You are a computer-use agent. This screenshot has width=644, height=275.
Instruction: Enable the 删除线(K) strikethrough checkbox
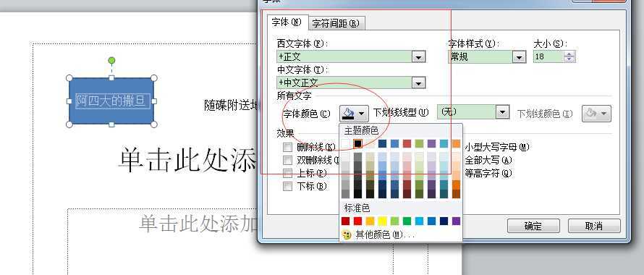tap(288, 147)
